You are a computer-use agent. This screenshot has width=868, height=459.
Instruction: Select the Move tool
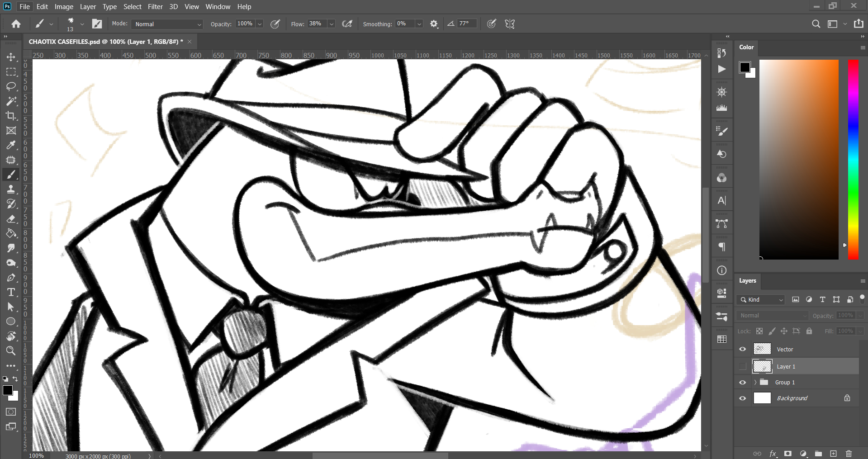tap(11, 57)
